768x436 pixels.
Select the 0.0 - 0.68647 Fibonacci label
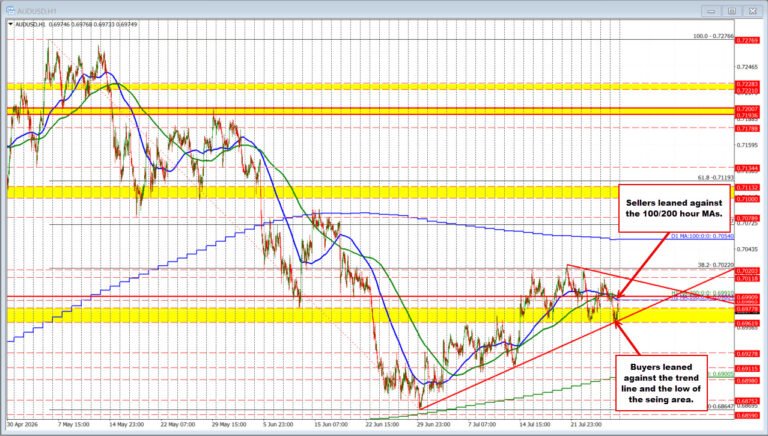[x=720, y=406]
